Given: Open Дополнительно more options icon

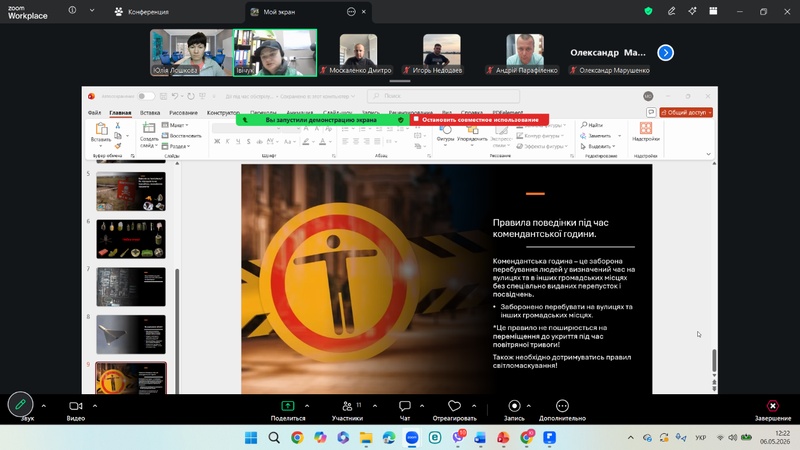Looking at the screenshot, I should 562,410.
